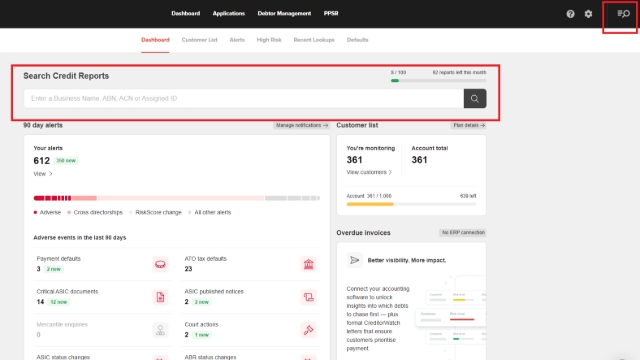Click the ABR status changes label
Image resolution: width=640 pixels, height=360 pixels.
[210, 357]
